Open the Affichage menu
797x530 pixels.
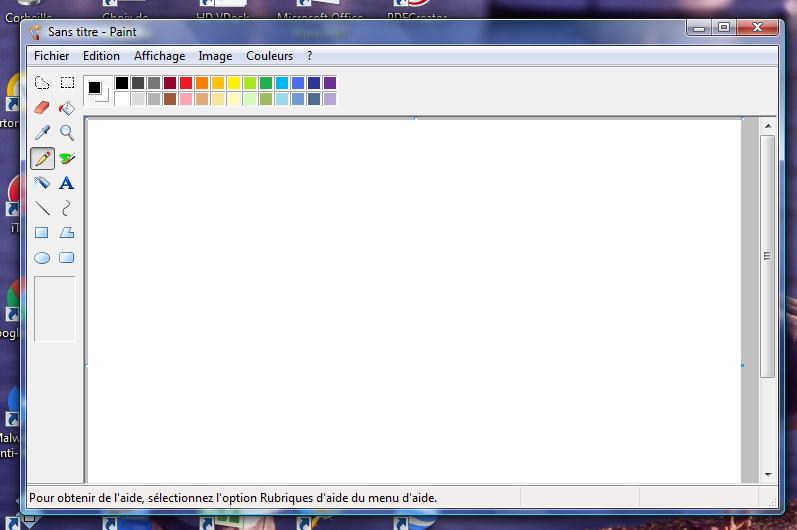159,57
